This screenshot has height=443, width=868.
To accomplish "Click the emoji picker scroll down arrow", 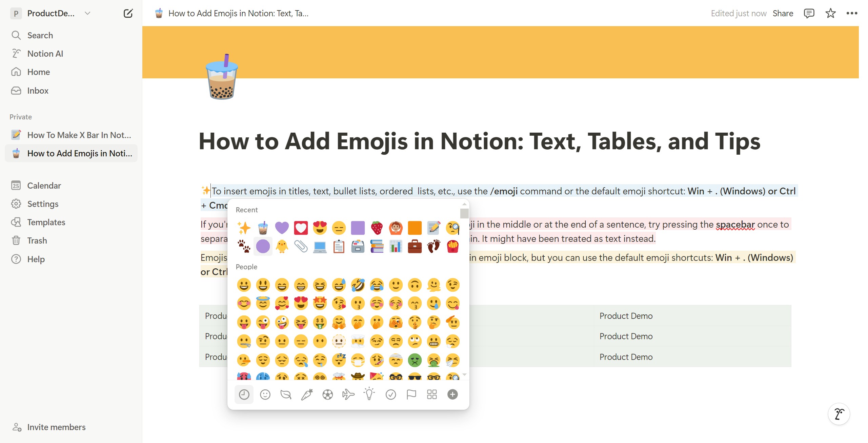I will 464,375.
